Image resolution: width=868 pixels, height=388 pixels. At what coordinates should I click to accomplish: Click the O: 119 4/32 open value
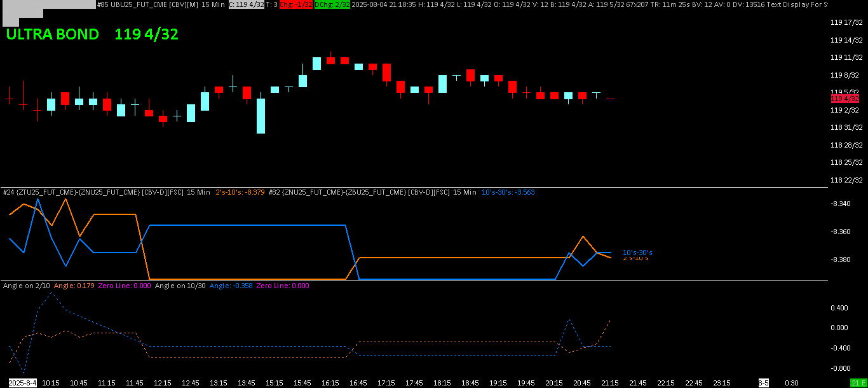coord(512,4)
